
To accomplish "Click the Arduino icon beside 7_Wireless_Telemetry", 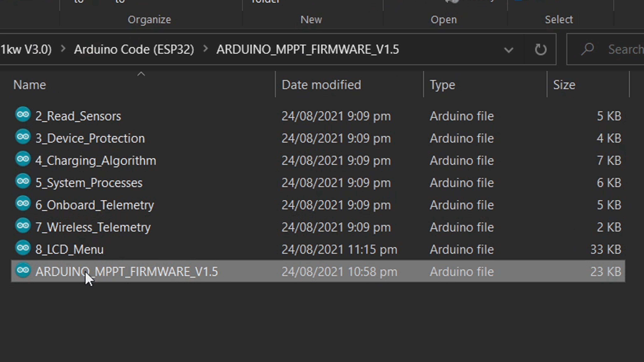I will (x=23, y=226).
